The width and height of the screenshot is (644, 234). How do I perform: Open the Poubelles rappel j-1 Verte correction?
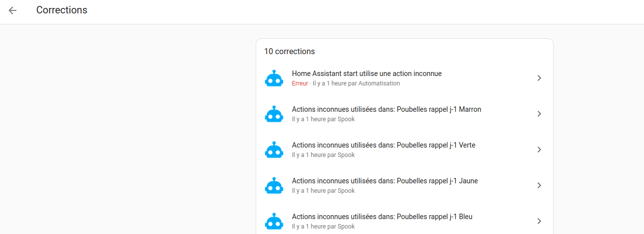pyautogui.click(x=405, y=150)
